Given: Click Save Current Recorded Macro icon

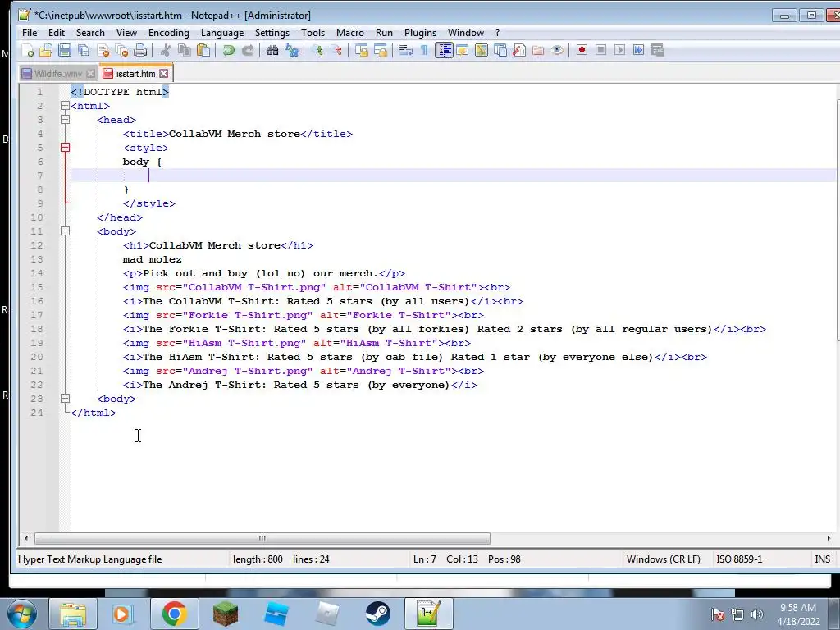Looking at the screenshot, I should click(x=658, y=50).
